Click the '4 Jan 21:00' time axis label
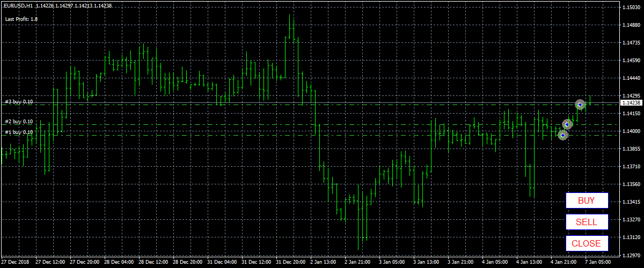The image size is (644, 268). pyautogui.click(x=565, y=263)
